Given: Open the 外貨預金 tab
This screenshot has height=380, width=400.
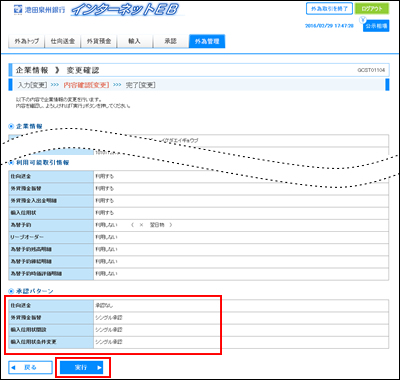Looking at the screenshot, I should click(x=98, y=41).
